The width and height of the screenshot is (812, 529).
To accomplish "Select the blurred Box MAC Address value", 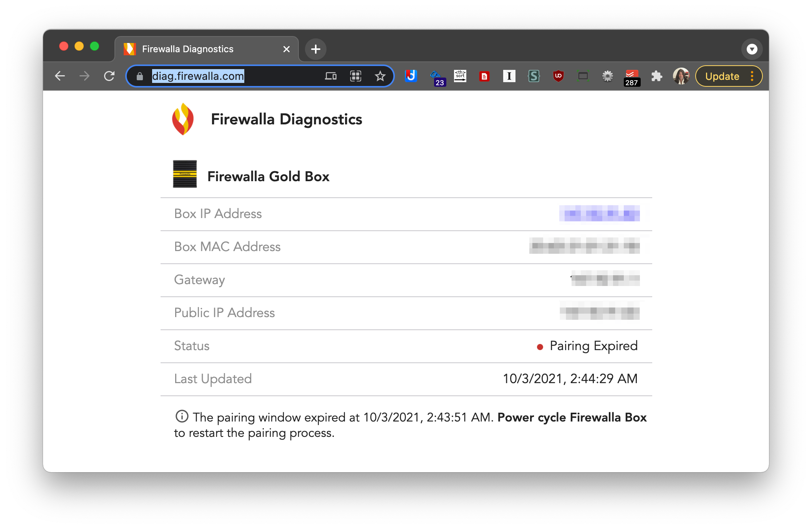I will coord(584,246).
